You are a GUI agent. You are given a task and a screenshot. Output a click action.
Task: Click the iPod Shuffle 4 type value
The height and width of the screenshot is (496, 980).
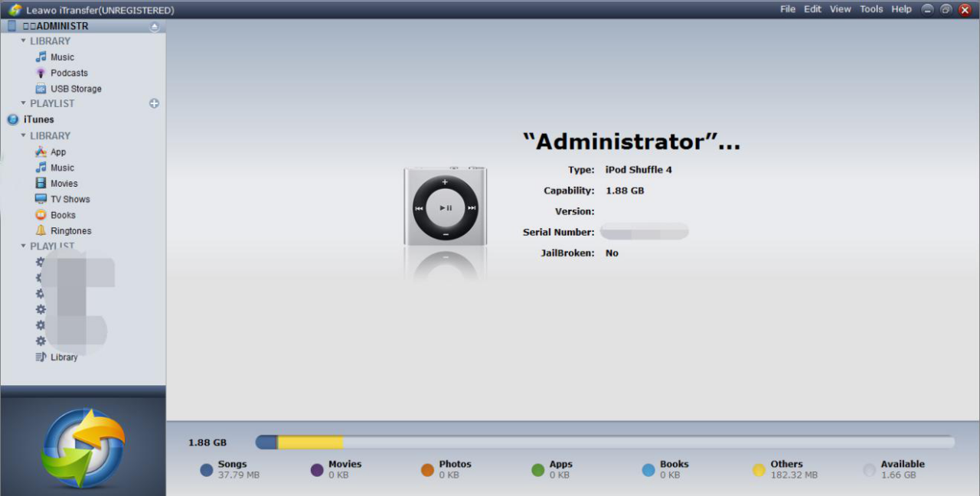pyautogui.click(x=639, y=170)
